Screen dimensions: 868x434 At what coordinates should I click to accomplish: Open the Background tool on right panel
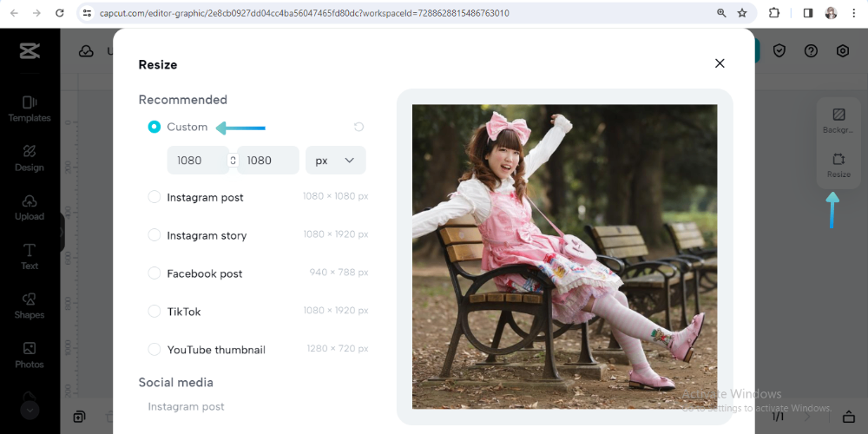click(838, 121)
